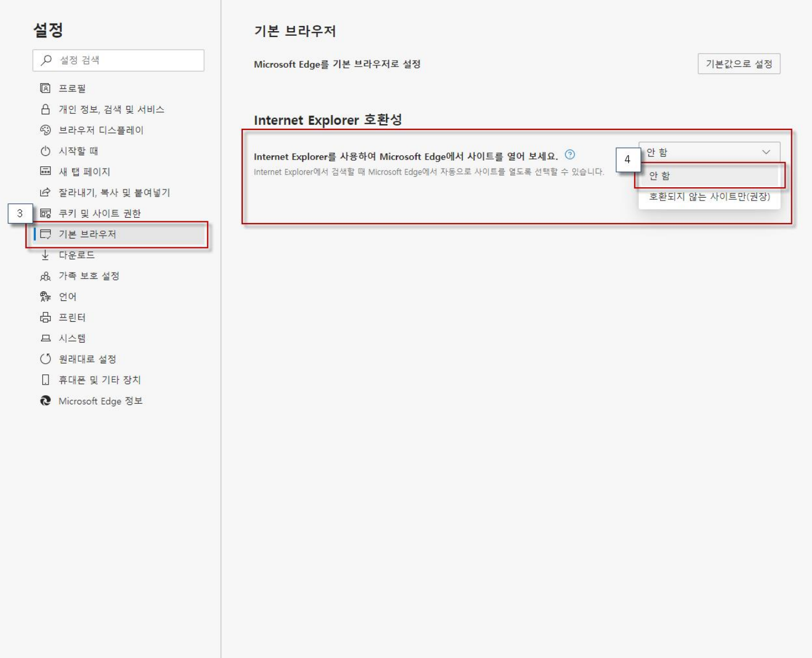
Task: Click the language icon beside 언어
Action: coord(45,297)
